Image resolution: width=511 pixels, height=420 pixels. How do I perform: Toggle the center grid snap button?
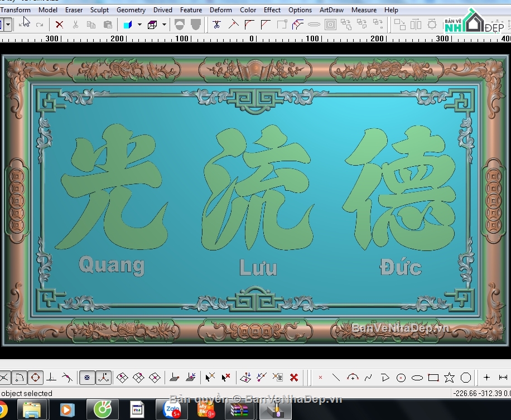pyautogui.click(x=87, y=378)
